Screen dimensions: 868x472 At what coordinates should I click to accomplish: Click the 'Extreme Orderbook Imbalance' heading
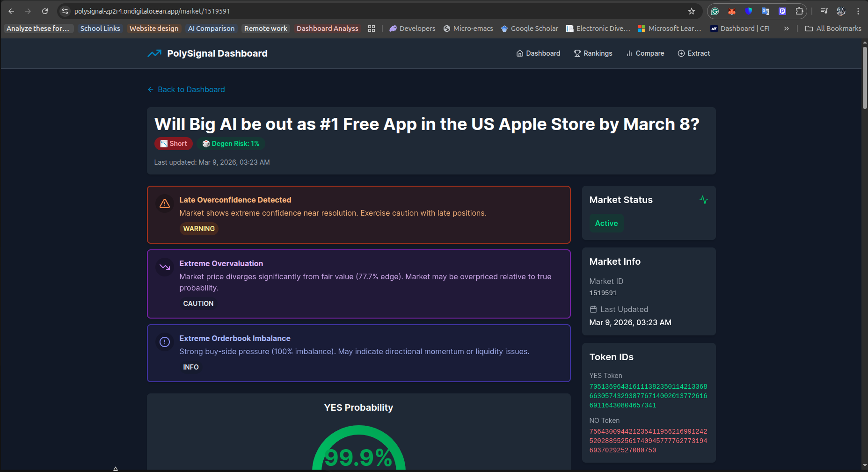[235, 338]
